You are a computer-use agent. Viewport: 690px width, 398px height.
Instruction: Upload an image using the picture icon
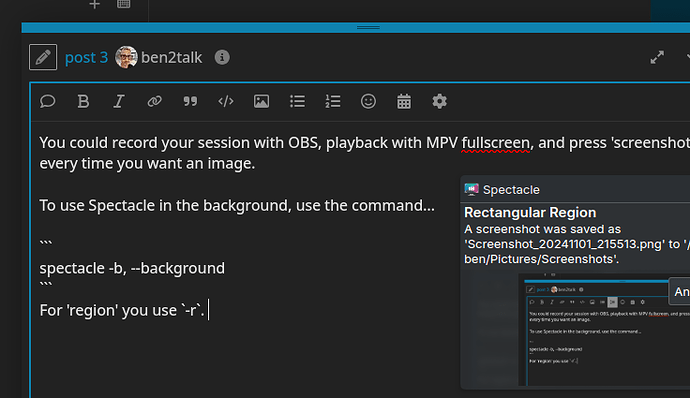[261, 101]
